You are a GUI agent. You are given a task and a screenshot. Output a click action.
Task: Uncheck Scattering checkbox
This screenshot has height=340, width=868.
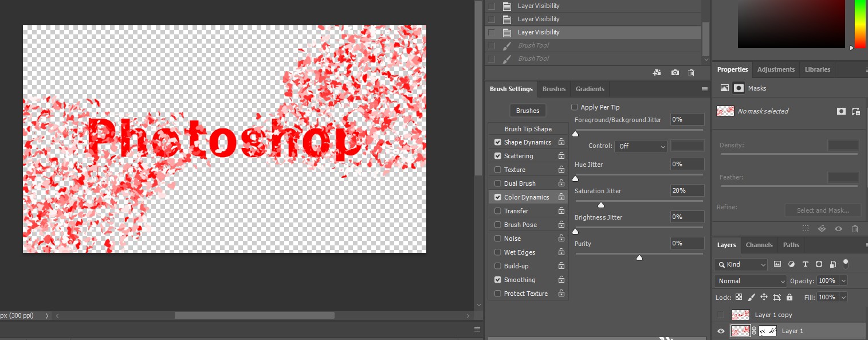point(497,156)
